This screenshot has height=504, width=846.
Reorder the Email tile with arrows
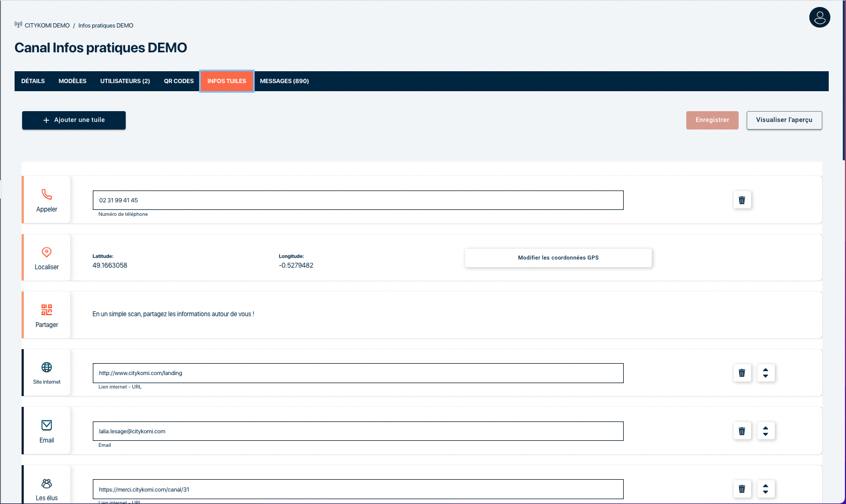click(766, 431)
